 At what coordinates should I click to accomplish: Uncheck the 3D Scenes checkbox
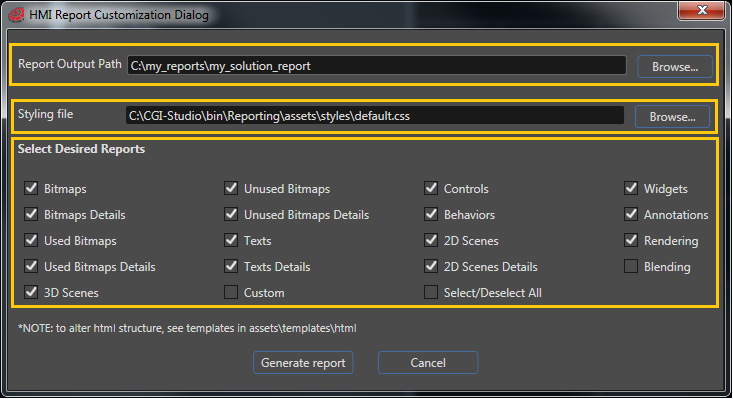coord(31,292)
